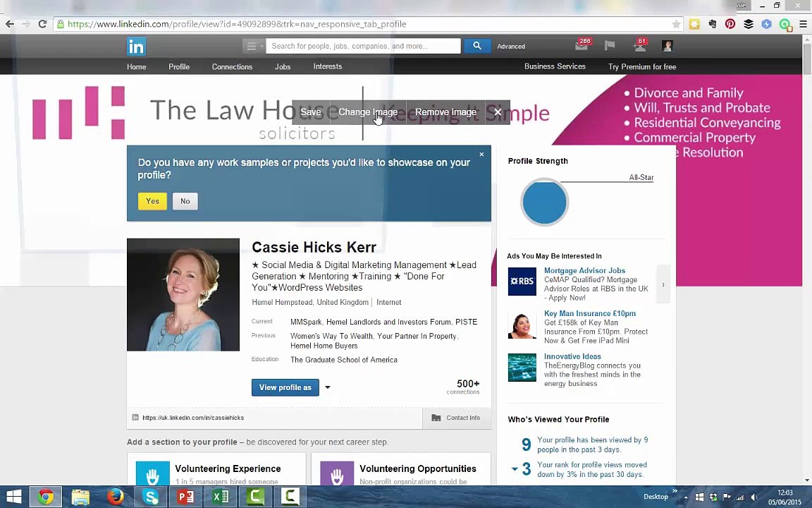
Task: Open the Profile menu item
Action: [x=178, y=66]
